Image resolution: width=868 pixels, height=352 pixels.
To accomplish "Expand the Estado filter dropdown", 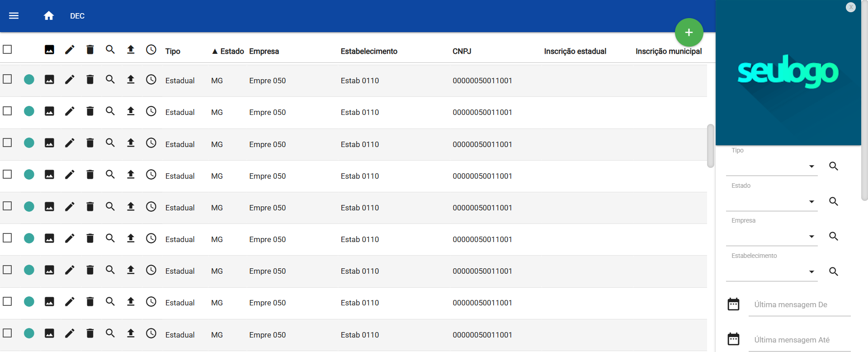I will pyautogui.click(x=772, y=202).
